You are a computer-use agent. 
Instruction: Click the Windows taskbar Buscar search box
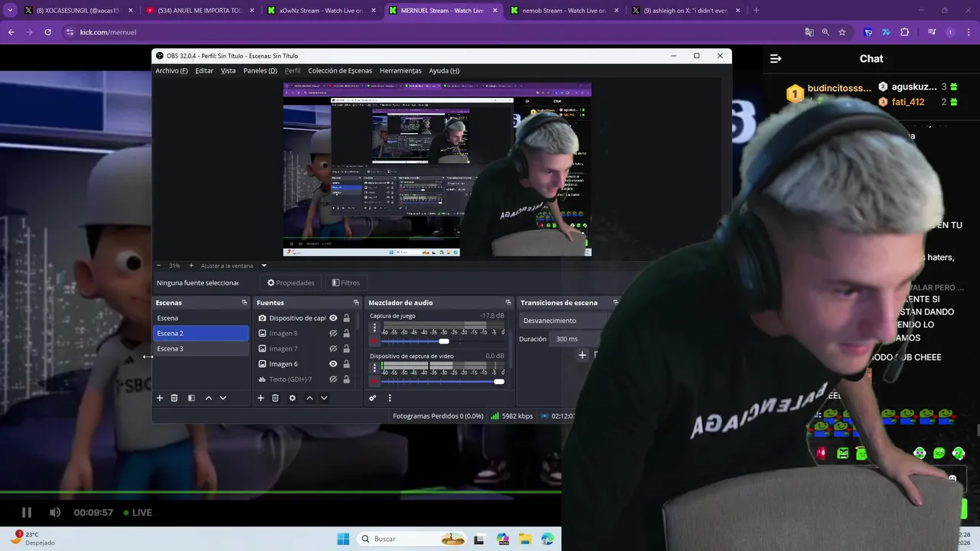pos(412,539)
